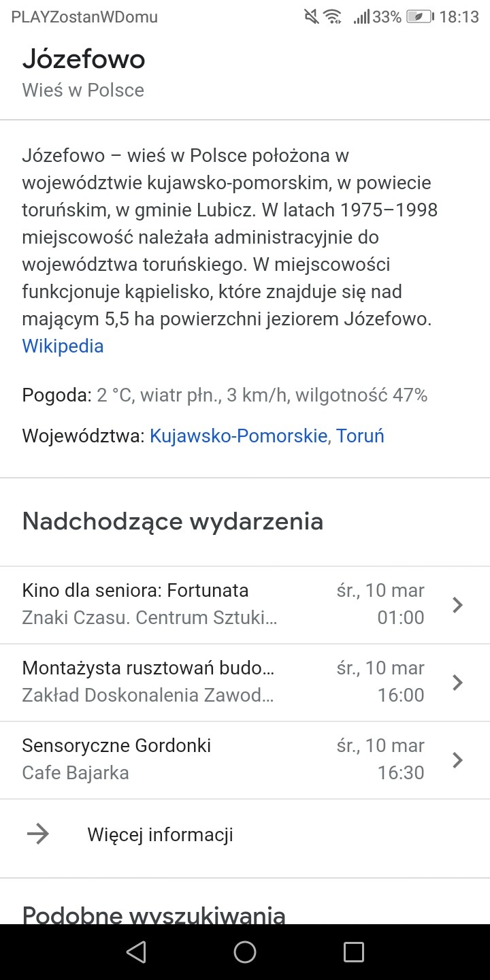Tap the weather info line Pogoda
The height and width of the screenshot is (980, 490).
click(225, 395)
